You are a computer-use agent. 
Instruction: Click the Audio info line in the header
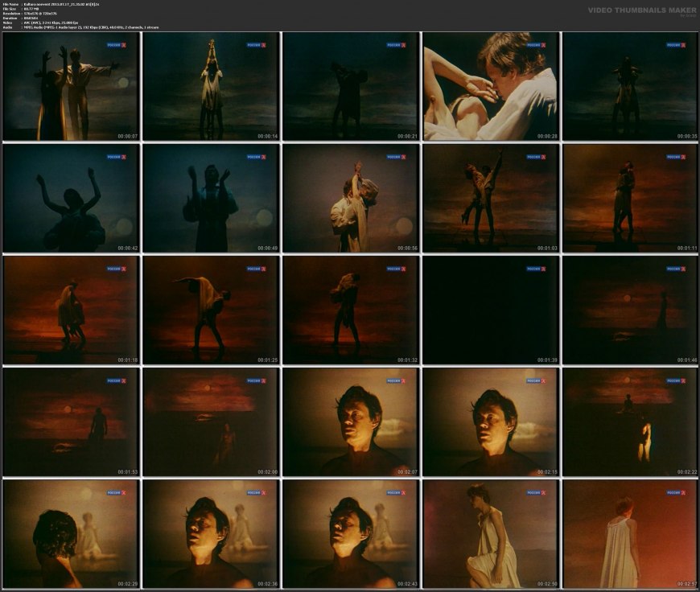80,27
